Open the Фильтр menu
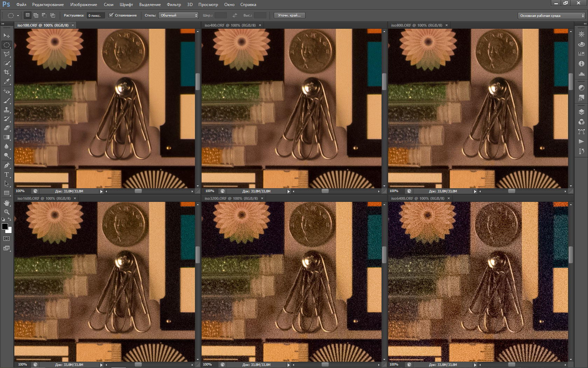 coord(174,5)
